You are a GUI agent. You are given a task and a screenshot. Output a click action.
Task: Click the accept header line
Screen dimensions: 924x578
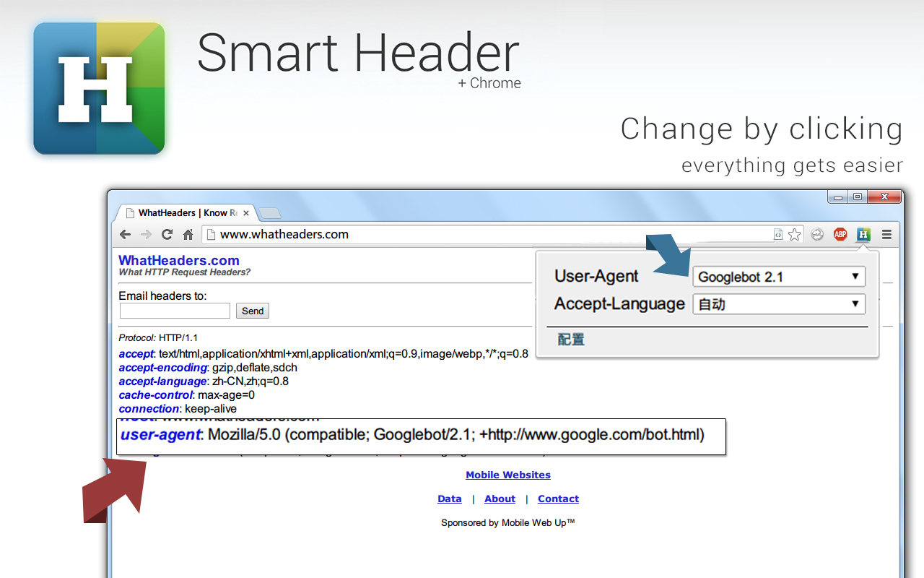click(x=323, y=354)
